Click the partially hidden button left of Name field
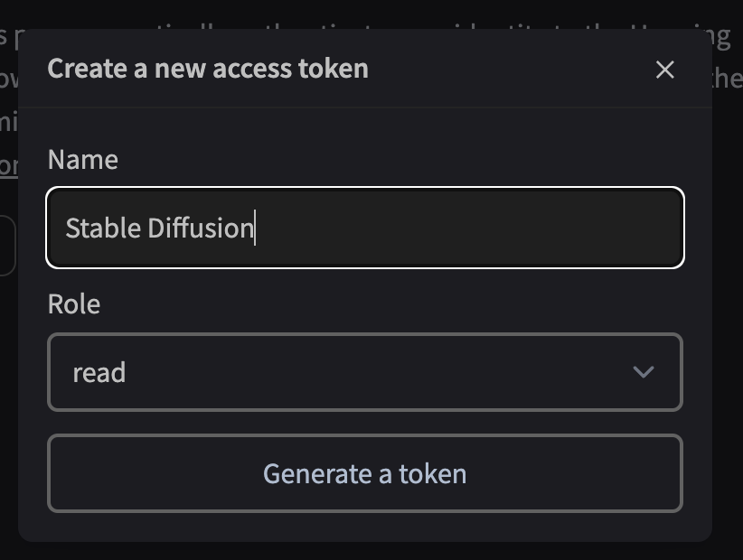 [x=7, y=245]
